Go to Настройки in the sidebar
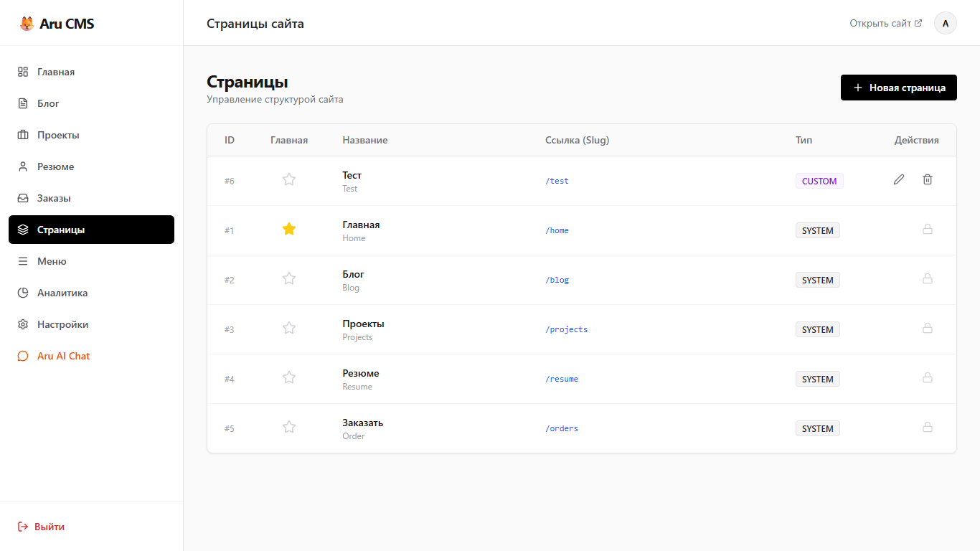 [x=63, y=324]
